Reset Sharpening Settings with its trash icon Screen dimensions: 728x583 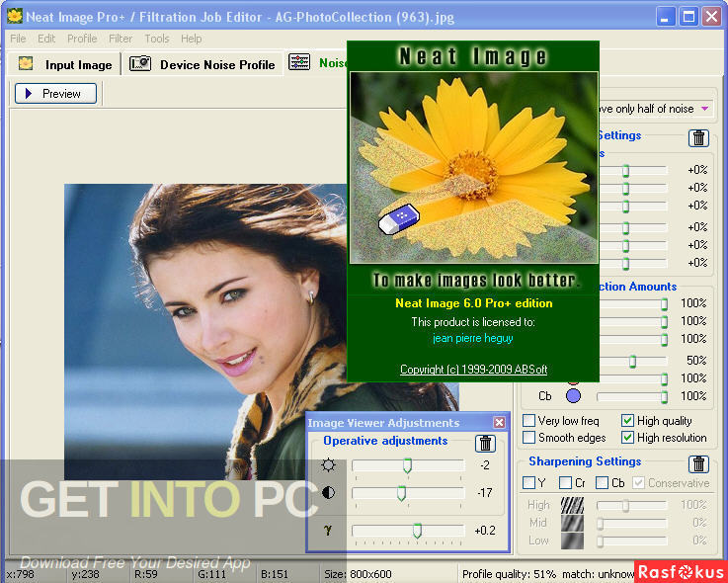tap(698, 464)
